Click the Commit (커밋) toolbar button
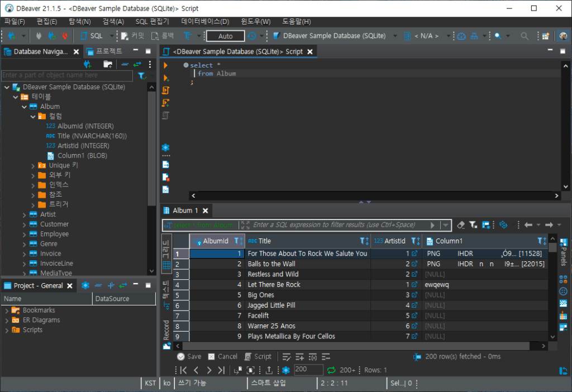The image size is (572, 392). pos(132,36)
